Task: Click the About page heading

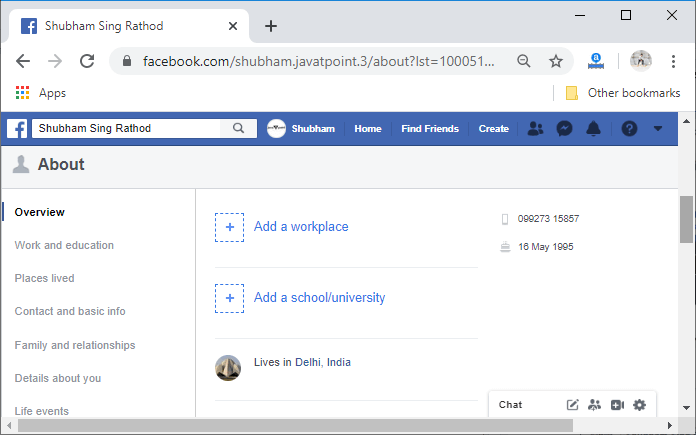Action: pos(61,164)
